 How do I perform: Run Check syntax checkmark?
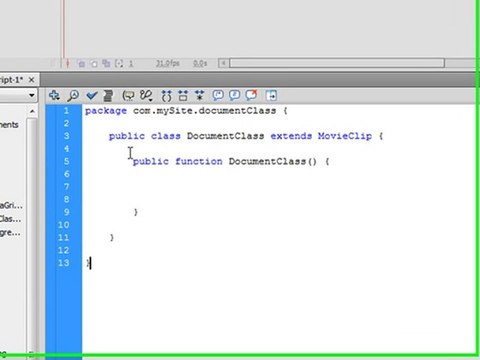92,96
